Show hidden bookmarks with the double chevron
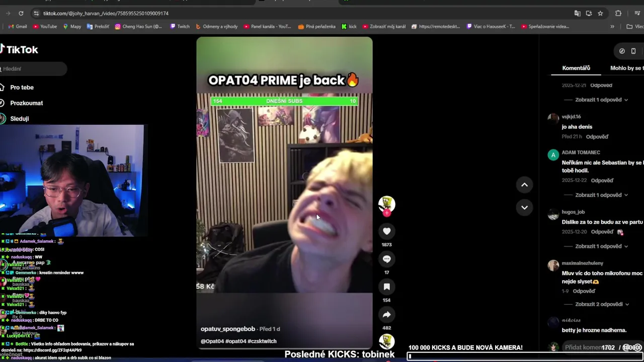The image size is (644, 362). pos(612,26)
